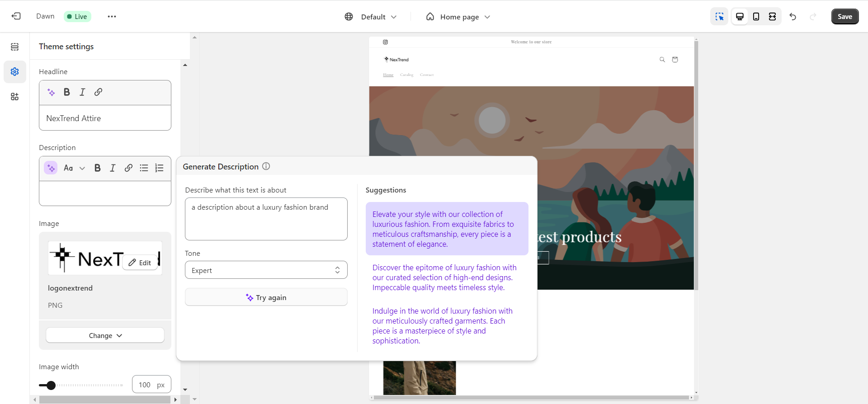
Task: Click the NexTrend logo in preview header
Action: (x=396, y=60)
